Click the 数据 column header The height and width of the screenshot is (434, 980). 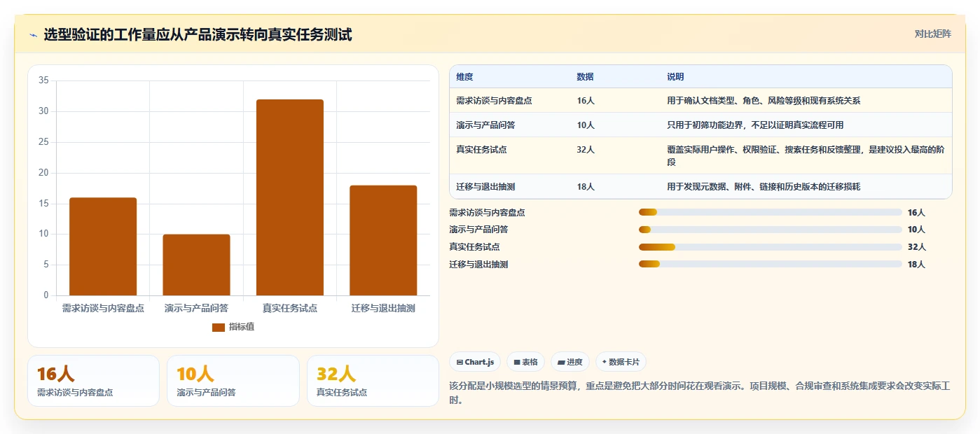tap(585, 77)
